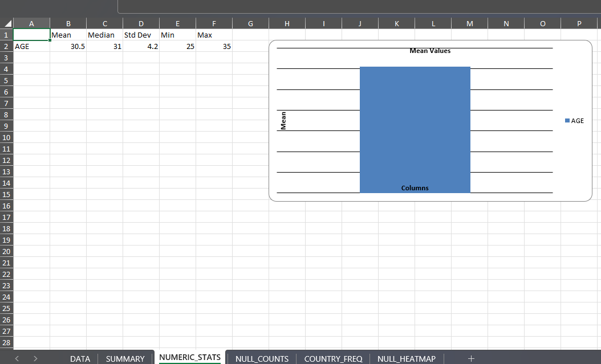Select row 2 header
This screenshot has height=364, width=601.
[x=6, y=46]
